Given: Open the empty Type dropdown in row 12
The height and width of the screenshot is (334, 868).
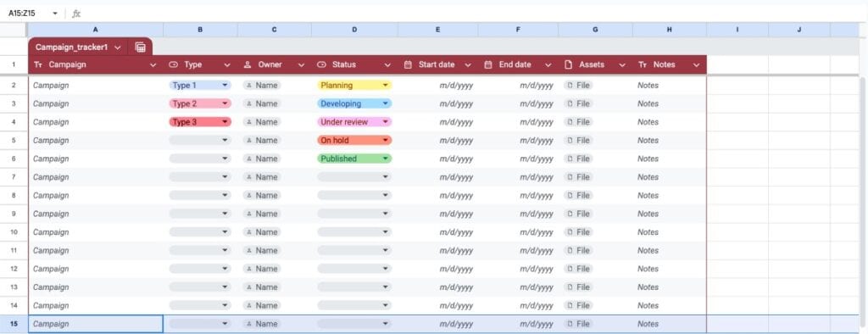Looking at the screenshot, I should click(x=200, y=269).
